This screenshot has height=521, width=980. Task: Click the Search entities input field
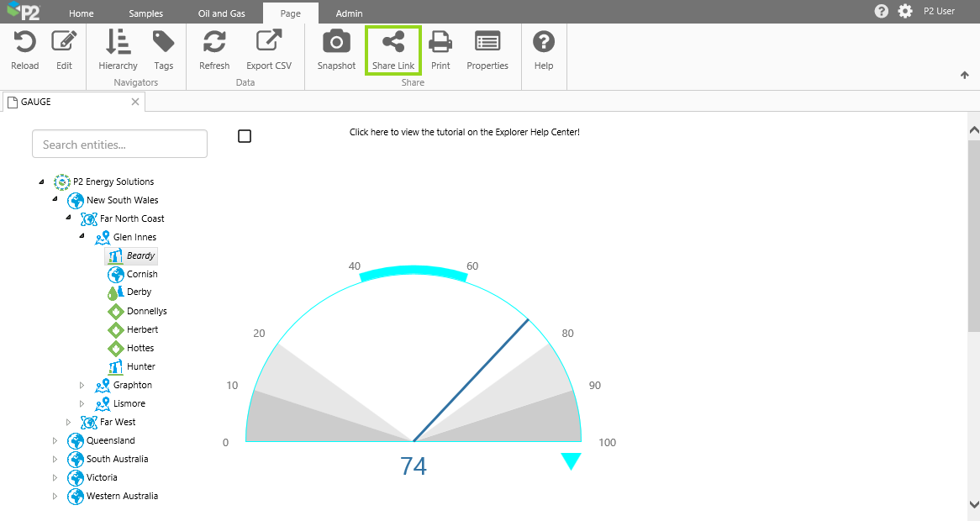(119, 144)
